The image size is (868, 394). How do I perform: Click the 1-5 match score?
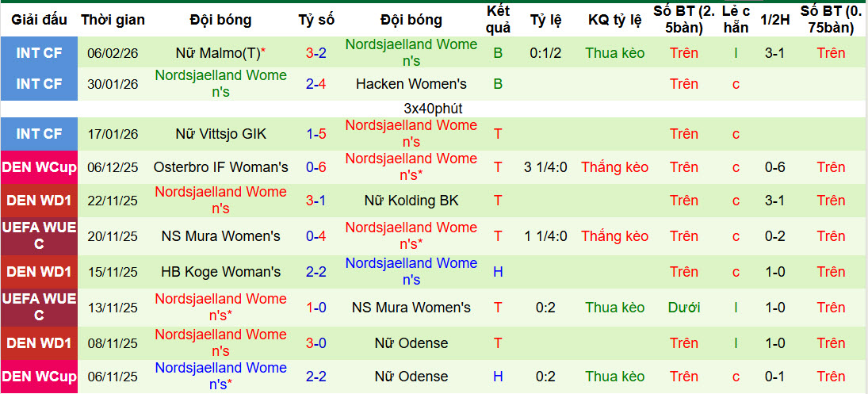coord(316,134)
